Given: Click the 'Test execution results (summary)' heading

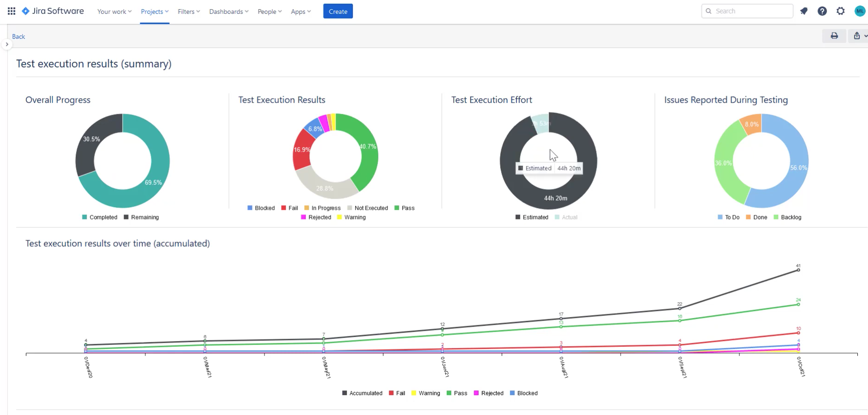Looking at the screenshot, I should [94, 64].
